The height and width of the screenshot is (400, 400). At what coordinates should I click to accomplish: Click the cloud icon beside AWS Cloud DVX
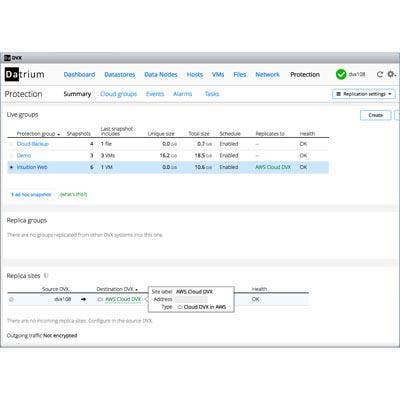click(100, 299)
